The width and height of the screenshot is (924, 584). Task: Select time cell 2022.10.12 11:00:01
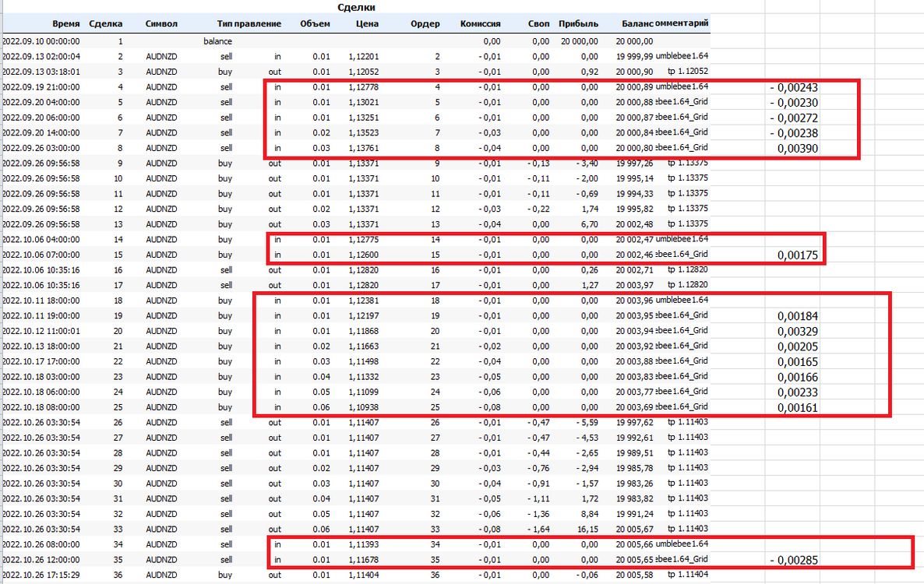pos(41,332)
